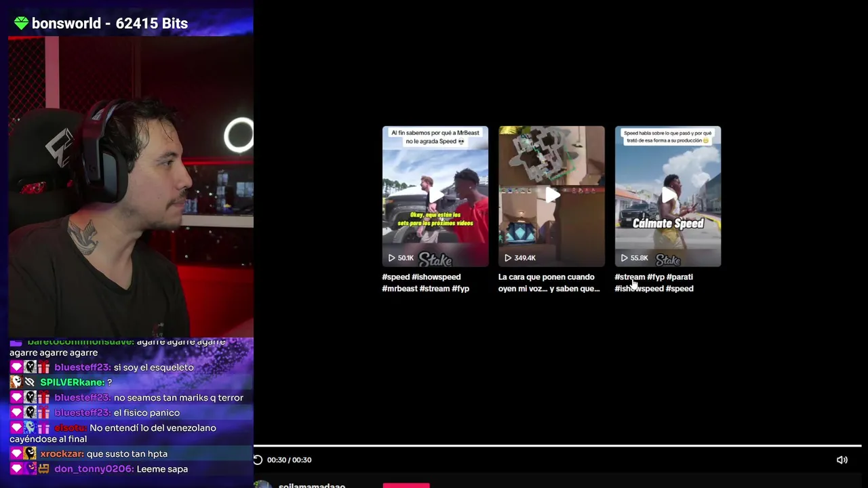Click the heart badge beside don_tonny0206
This screenshot has height=488, width=868.
(16, 469)
